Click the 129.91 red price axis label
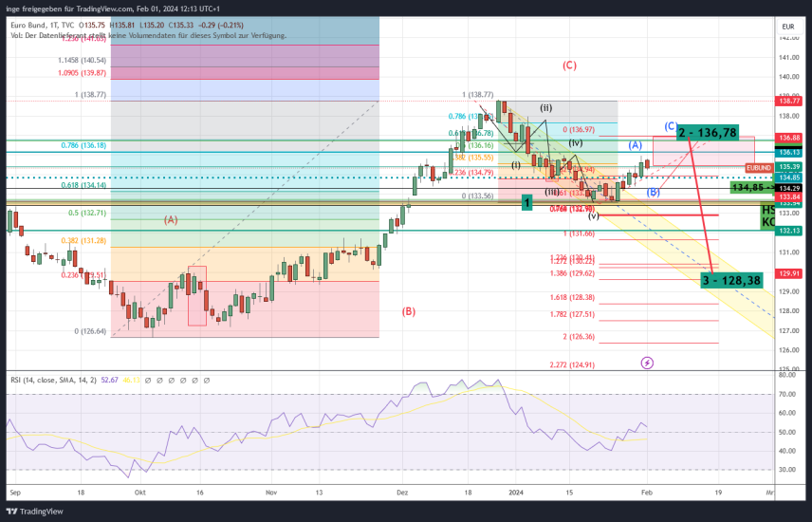Image resolution: width=812 pixels, height=522 pixels. pyautogui.click(x=789, y=273)
